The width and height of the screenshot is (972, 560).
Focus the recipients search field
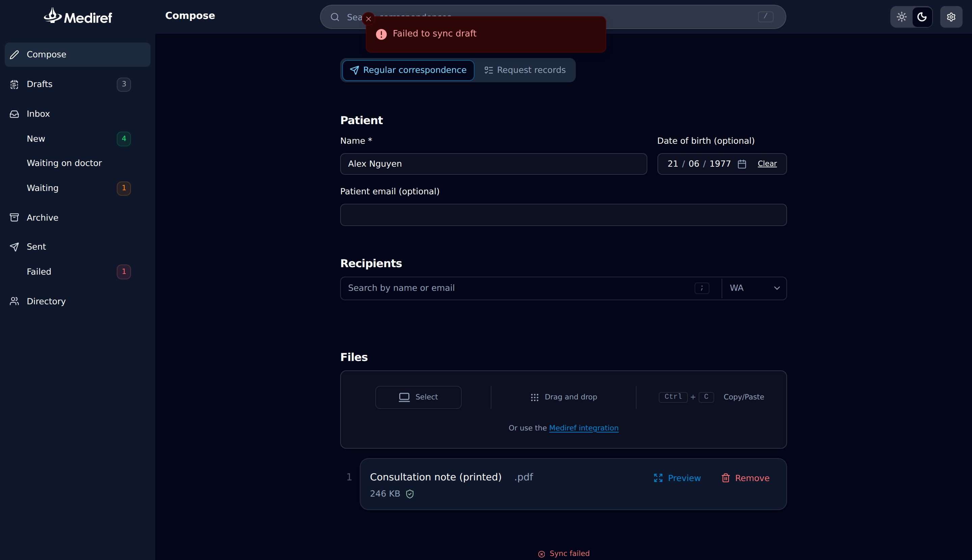point(517,288)
